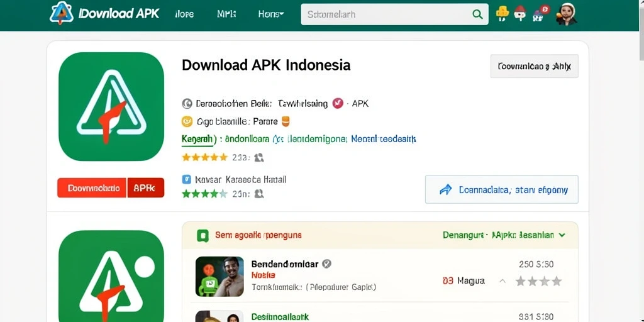The height and width of the screenshot is (322, 644).
Task: Click the '03 Magua' text
Action: pos(464,281)
